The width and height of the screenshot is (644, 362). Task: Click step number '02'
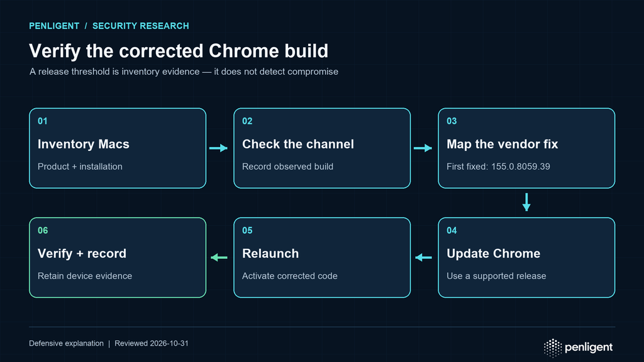click(x=247, y=121)
